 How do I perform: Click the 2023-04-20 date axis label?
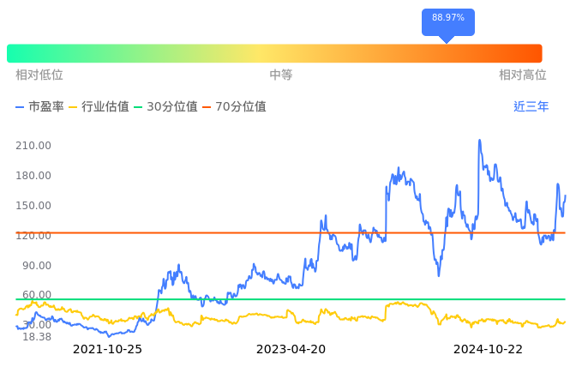[291, 349]
